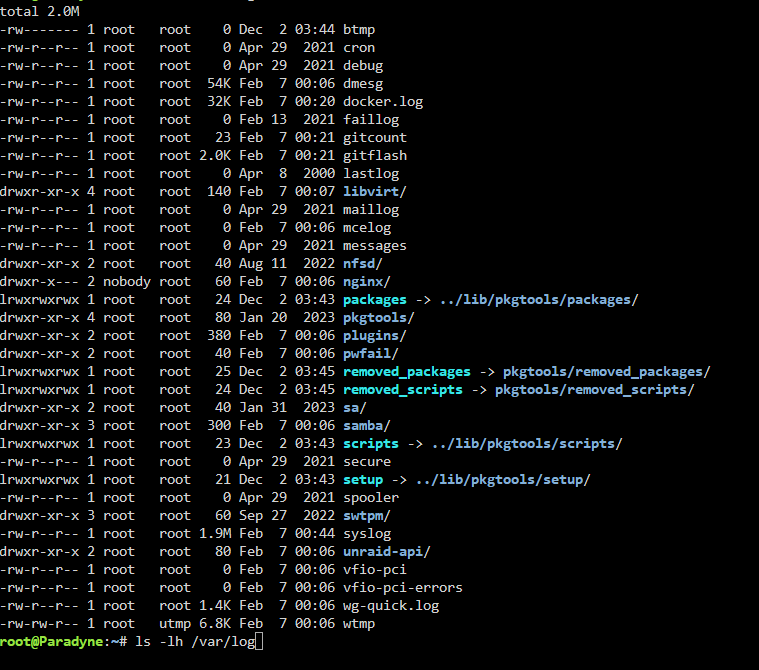Viewport: 759px width, 670px height.
Task: Click the root@Paradyne prompt text
Action: pos(51,641)
